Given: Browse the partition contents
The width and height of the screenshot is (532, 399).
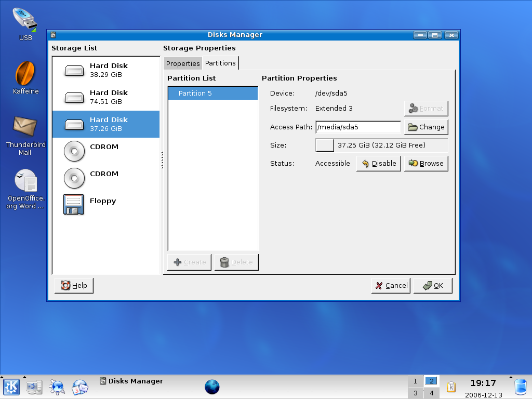Looking at the screenshot, I should (x=426, y=163).
